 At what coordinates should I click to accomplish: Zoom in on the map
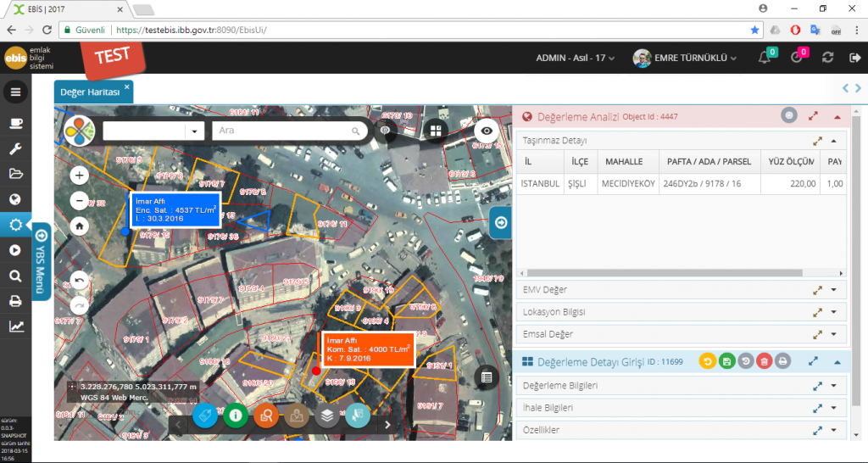[x=79, y=176]
